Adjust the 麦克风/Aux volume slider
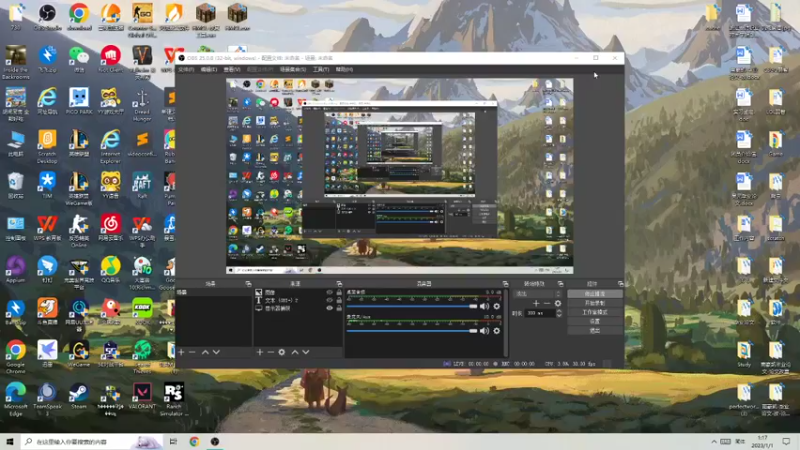The image size is (800, 450). [x=411, y=331]
